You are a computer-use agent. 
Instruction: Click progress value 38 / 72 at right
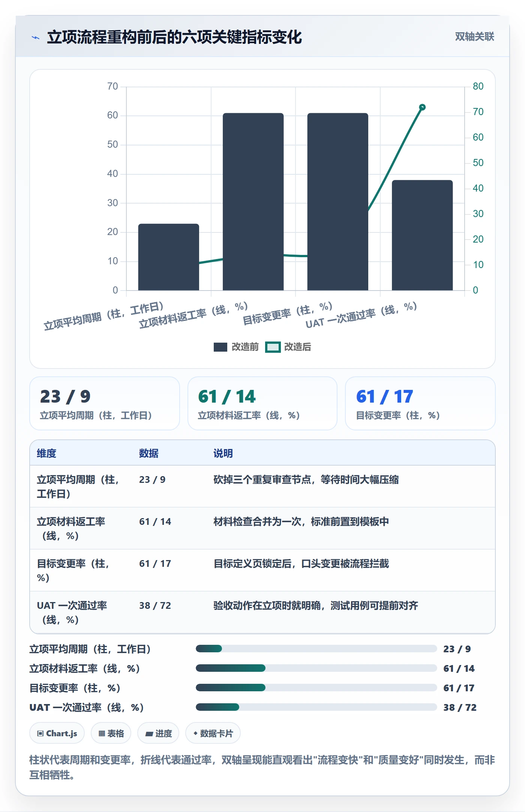click(x=460, y=707)
